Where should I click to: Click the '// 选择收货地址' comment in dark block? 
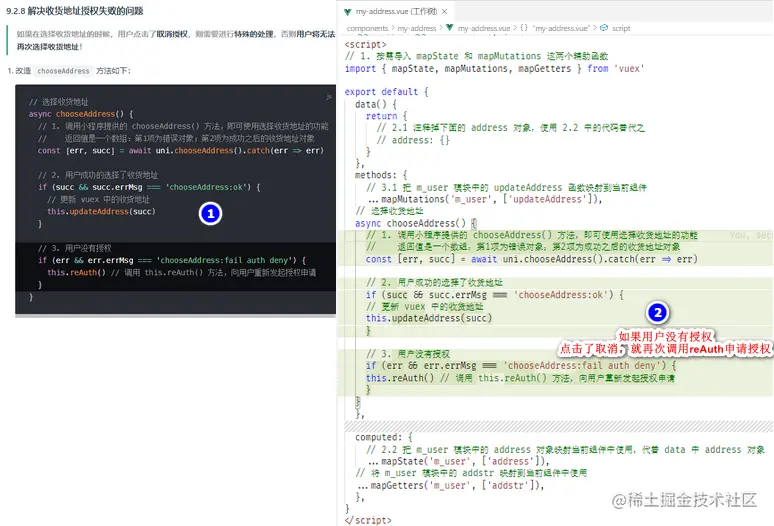[x=58, y=102]
